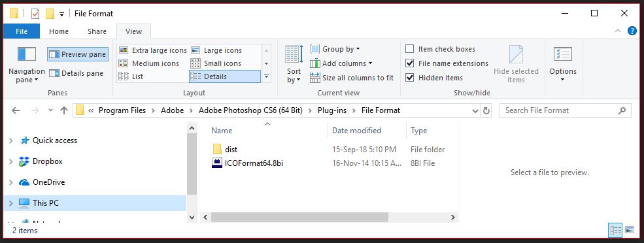The width and height of the screenshot is (644, 243).
Task: Select the ICOFormat64.8bi file
Action: (x=254, y=163)
